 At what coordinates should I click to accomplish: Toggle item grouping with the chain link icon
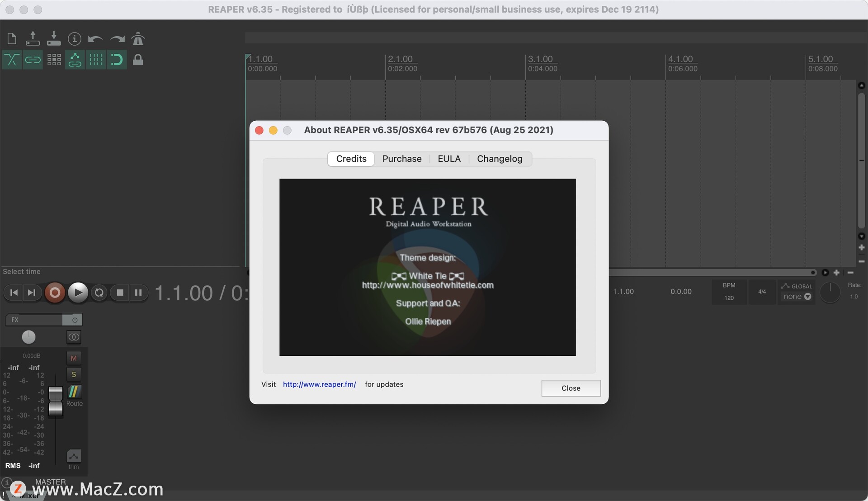(x=33, y=60)
